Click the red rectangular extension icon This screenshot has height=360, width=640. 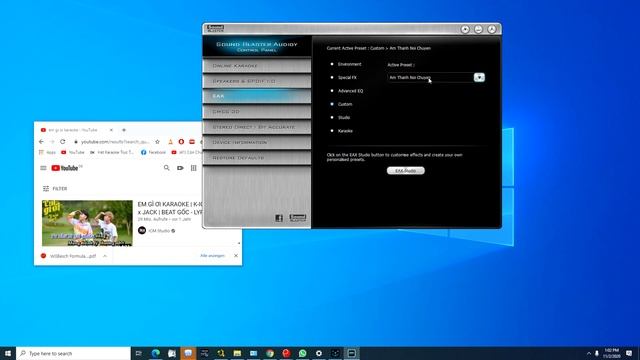pos(192,142)
